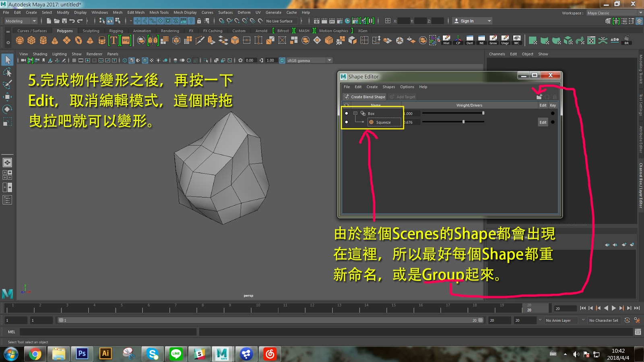The height and width of the screenshot is (362, 644).
Task: Click the SVG creation icon on the shelf
Action: [x=126, y=40]
